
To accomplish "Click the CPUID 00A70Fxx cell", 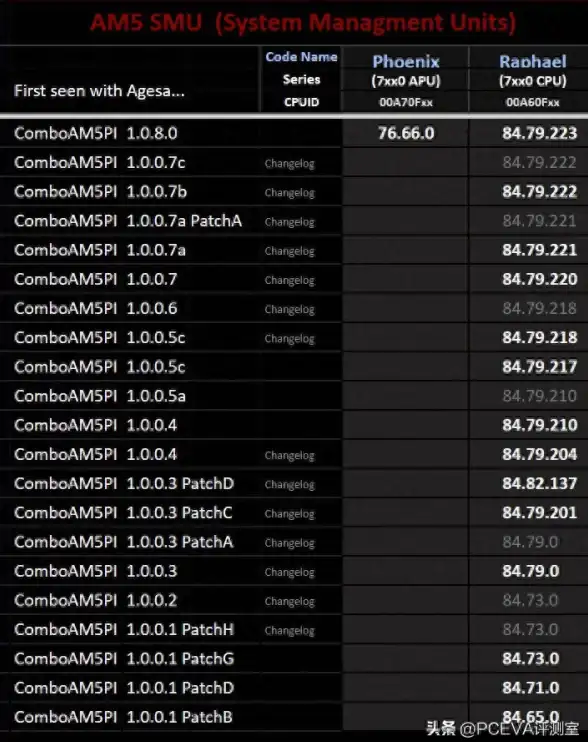I will 406,102.
